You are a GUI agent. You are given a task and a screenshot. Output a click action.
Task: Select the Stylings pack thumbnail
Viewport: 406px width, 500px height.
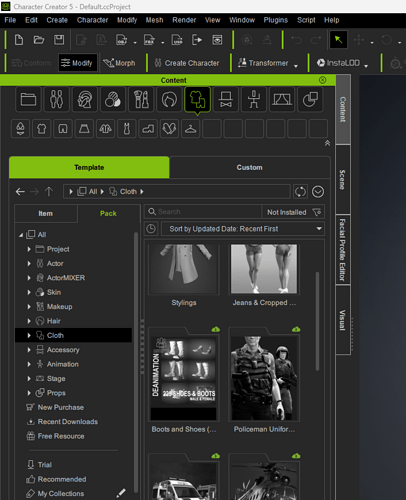(x=184, y=269)
